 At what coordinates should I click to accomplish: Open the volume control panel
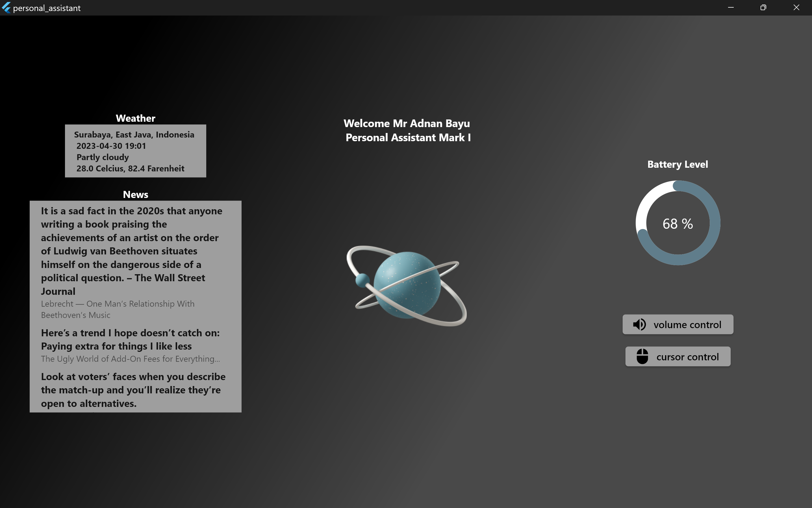coord(678,324)
